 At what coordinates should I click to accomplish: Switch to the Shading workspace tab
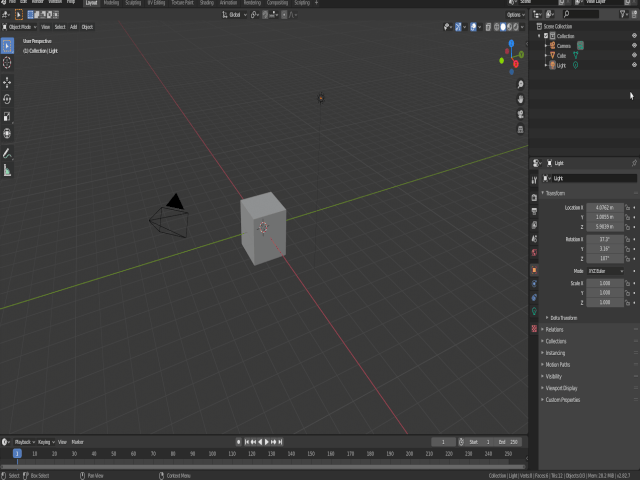click(207, 3)
